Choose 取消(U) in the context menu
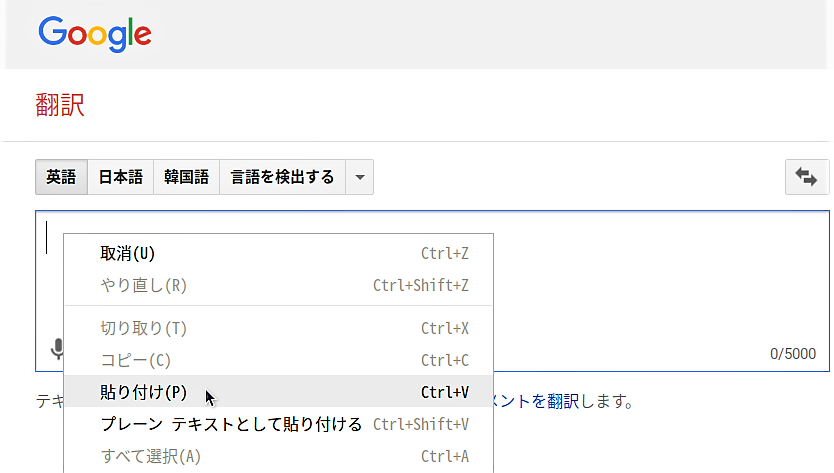This screenshot has width=834, height=473. [x=279, y=253]
